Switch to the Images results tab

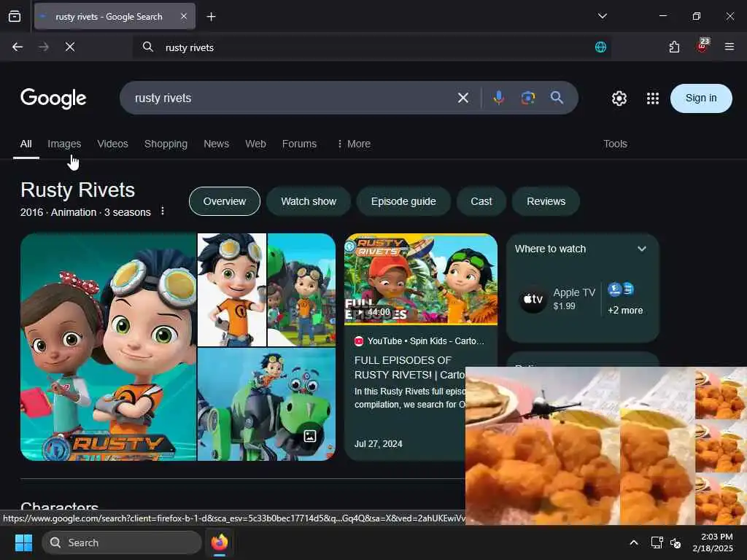pyautogui.click(x=64, y=144)
